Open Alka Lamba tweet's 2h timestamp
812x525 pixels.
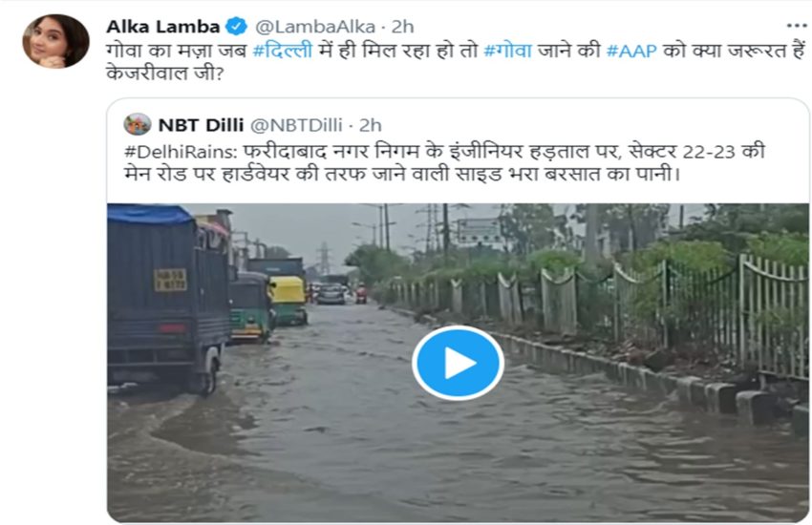tap(403, 26)
